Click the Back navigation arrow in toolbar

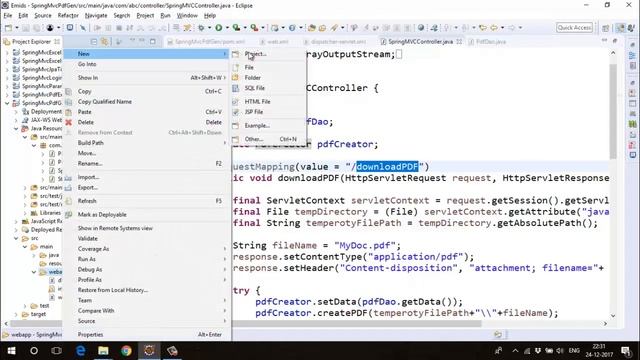[x=494, y=28]
